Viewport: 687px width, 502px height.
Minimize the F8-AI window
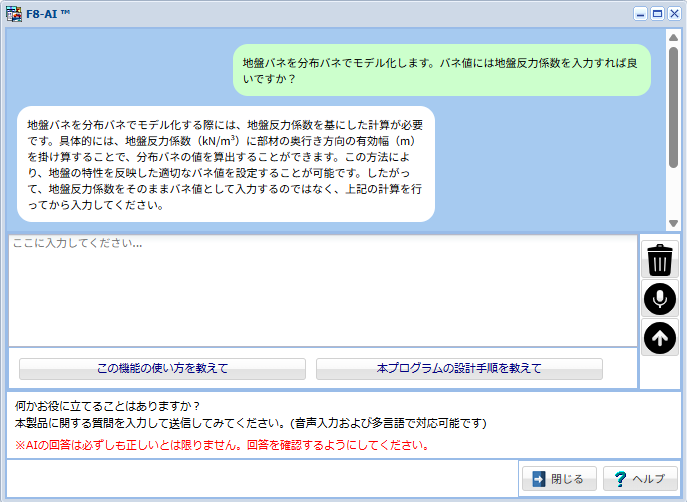click(640, 14)
